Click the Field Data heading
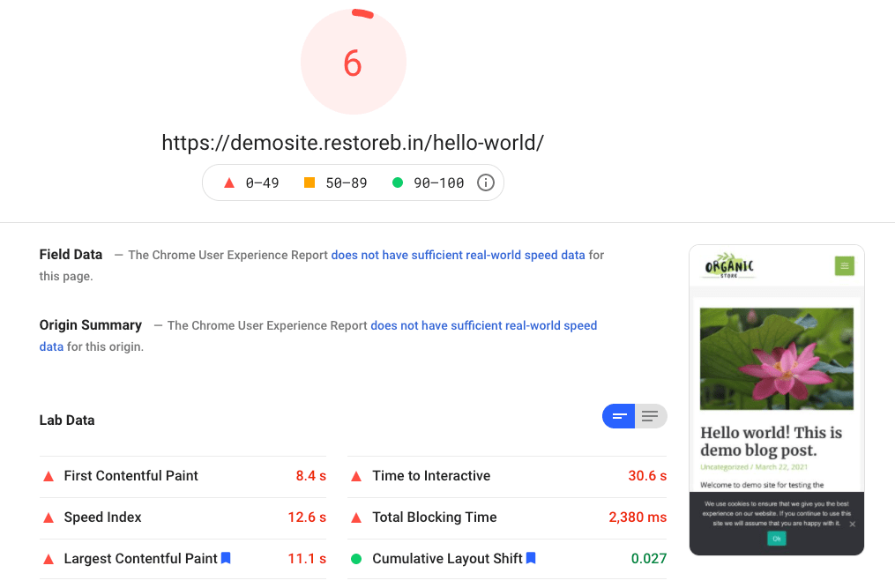 (x=71, y=255)
